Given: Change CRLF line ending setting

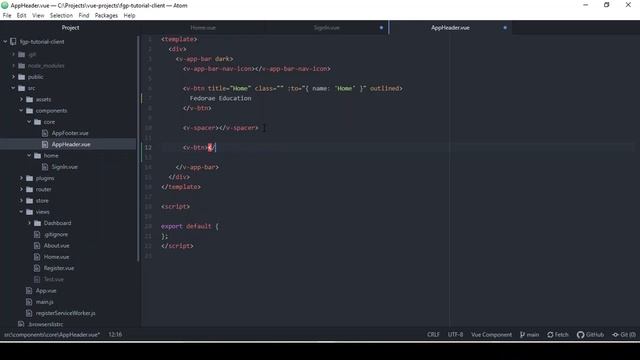Looking at the screenshot, I should (x=433, y=335).
